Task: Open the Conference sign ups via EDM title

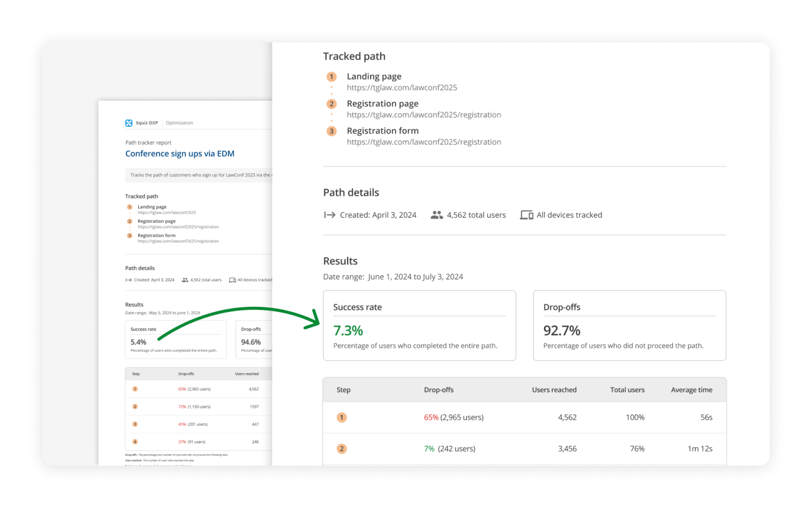Action: click(180, 154)
